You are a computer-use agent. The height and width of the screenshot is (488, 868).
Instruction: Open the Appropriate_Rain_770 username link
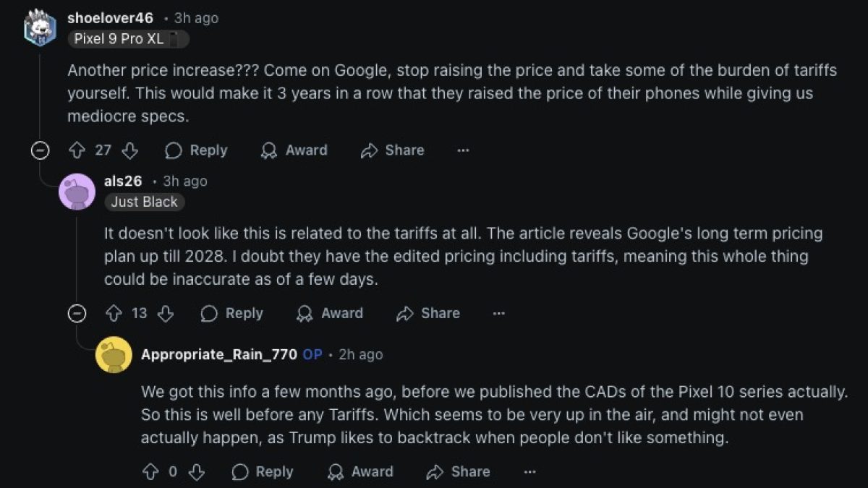pyautogui.click(x=218, y=354)
